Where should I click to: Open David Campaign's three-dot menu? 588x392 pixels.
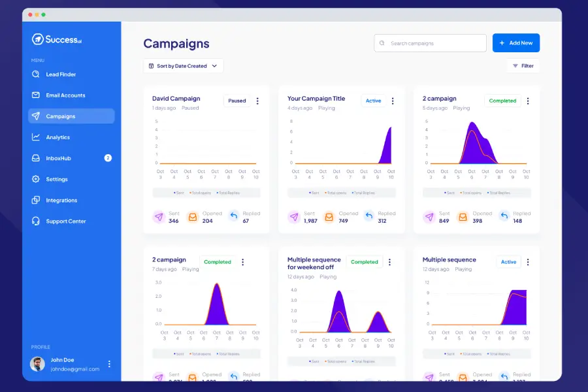coord(257,101)
